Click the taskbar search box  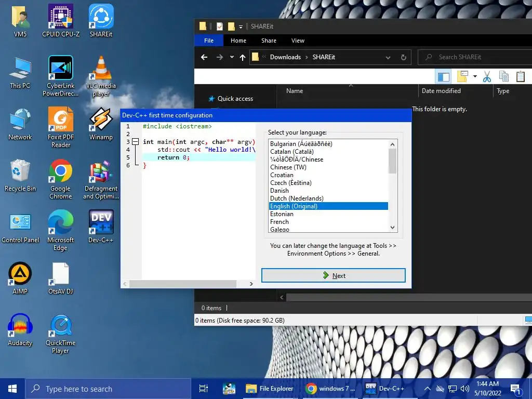point(108,389)
